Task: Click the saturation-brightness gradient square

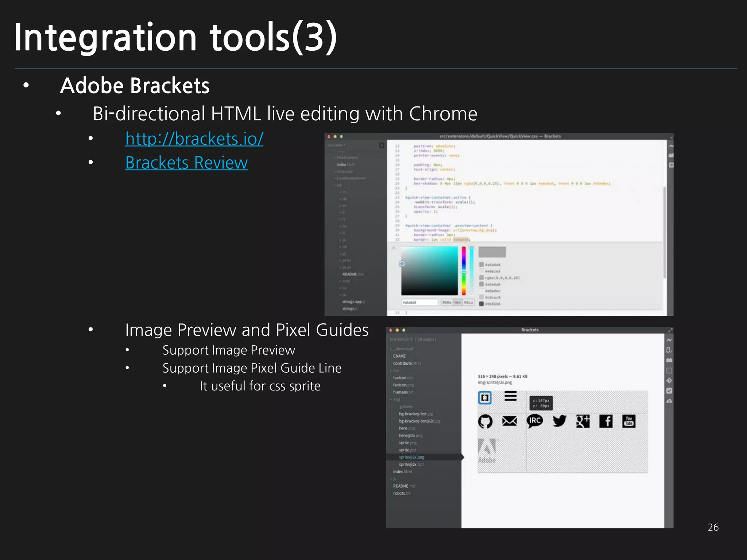Action: tap(429, 271)
